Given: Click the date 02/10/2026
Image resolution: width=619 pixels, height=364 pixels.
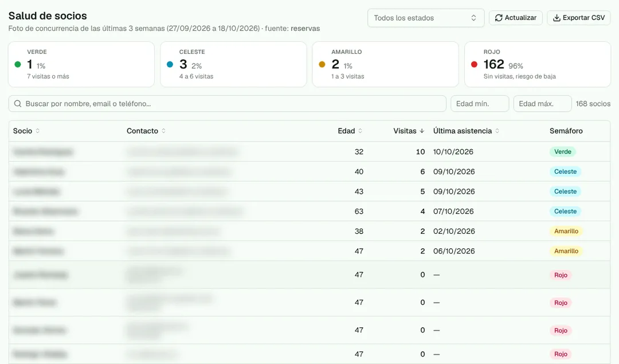Looking at the screenshot, I should [x=454, y=231].
